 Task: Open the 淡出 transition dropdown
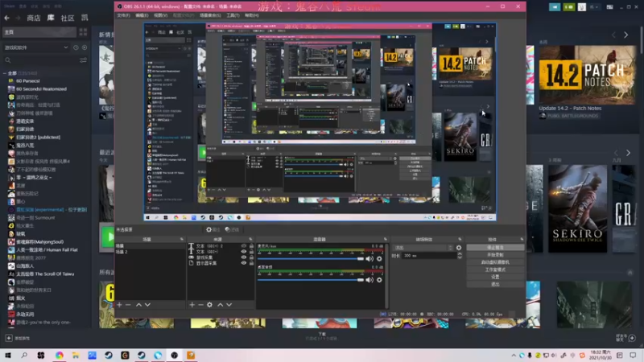tap(423, 248)
